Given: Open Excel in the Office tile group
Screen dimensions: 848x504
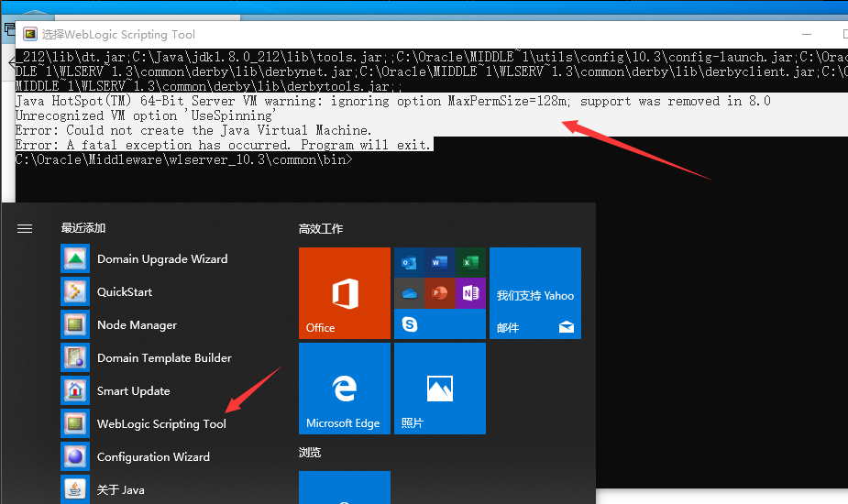Looking at the screenshot, I should pyautogui.click(x=470, y=263).
